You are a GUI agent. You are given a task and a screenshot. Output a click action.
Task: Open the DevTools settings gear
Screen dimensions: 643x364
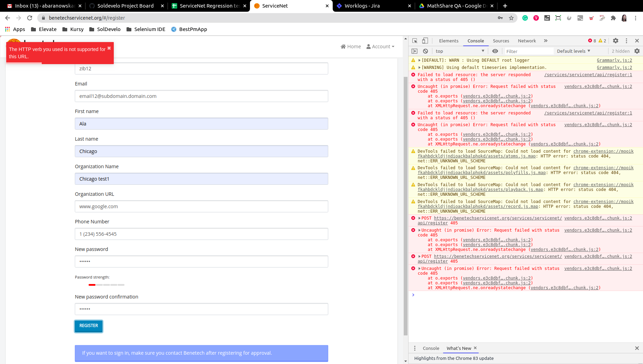(x=616, y=41)
